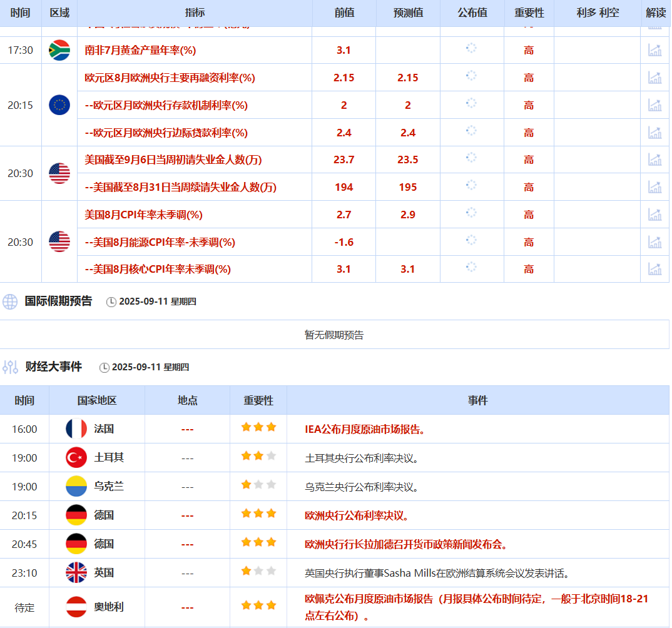
Task: Click previous value 23.7 for jobless claims
Action: coord(344,160)
